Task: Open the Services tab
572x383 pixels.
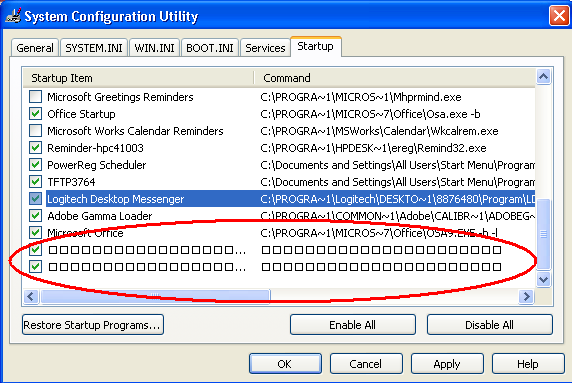Action: (265, 48)
